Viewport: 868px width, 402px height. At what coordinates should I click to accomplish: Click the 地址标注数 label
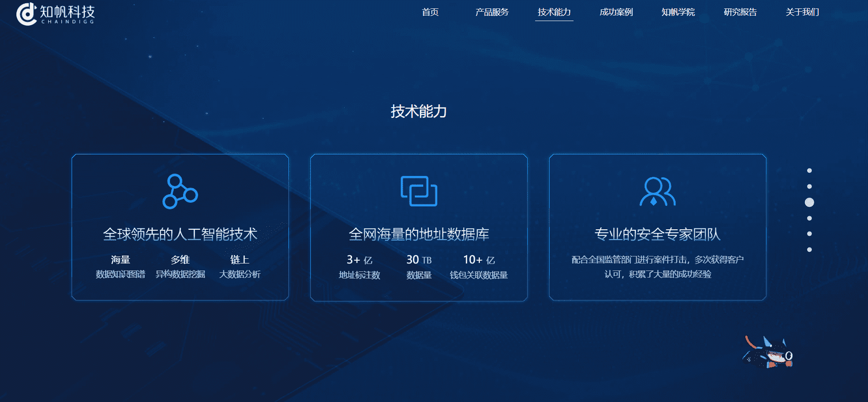tap(359, 275)
